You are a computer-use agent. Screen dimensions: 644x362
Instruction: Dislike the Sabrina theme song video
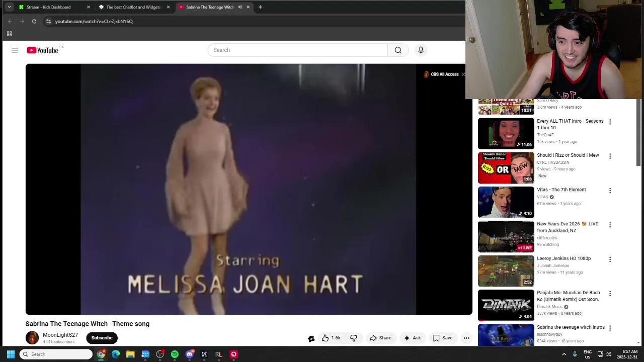tap(354, 338)
